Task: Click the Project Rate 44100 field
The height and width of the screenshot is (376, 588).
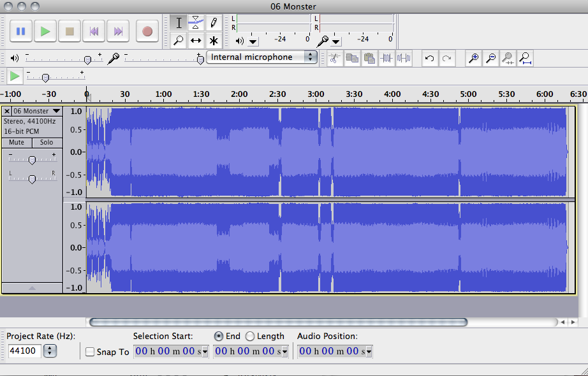Action: [x=25, y=351]
